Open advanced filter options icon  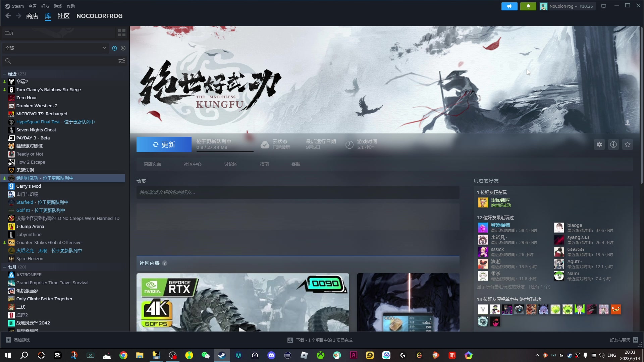click(x=122, y=61)
